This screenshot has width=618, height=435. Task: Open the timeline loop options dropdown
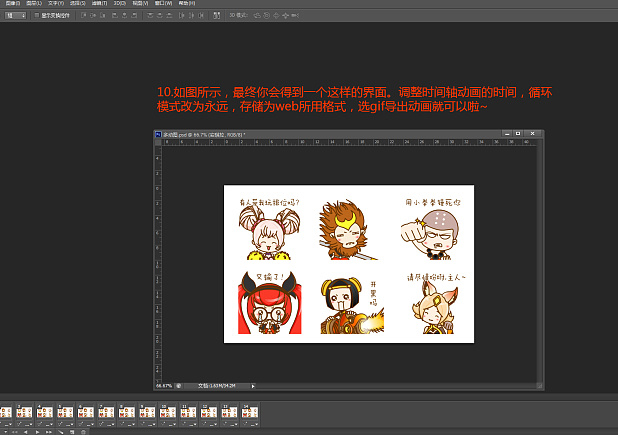5,432
